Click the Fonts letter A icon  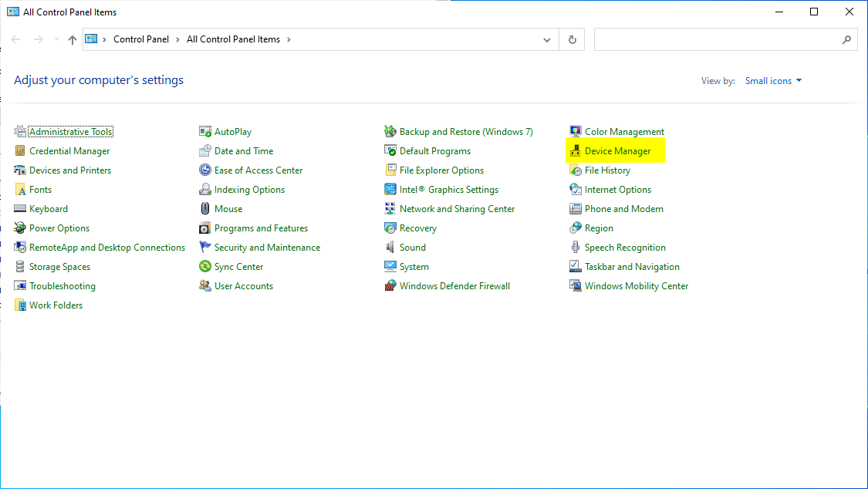tap(20, 190)
